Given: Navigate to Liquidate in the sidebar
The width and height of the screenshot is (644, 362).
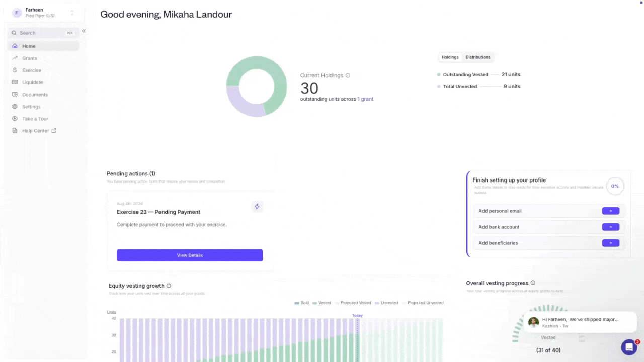Looking at the screenshot, I should tap(43, 82).
